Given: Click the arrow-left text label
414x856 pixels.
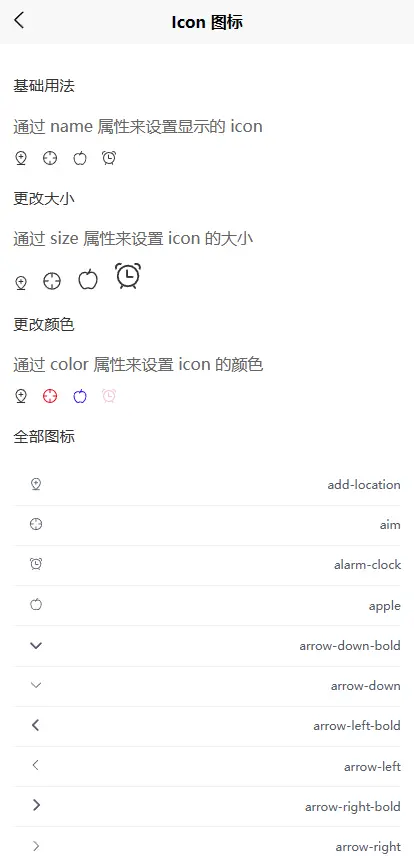Looking at the screenshot, I should [x=372, y=766].
